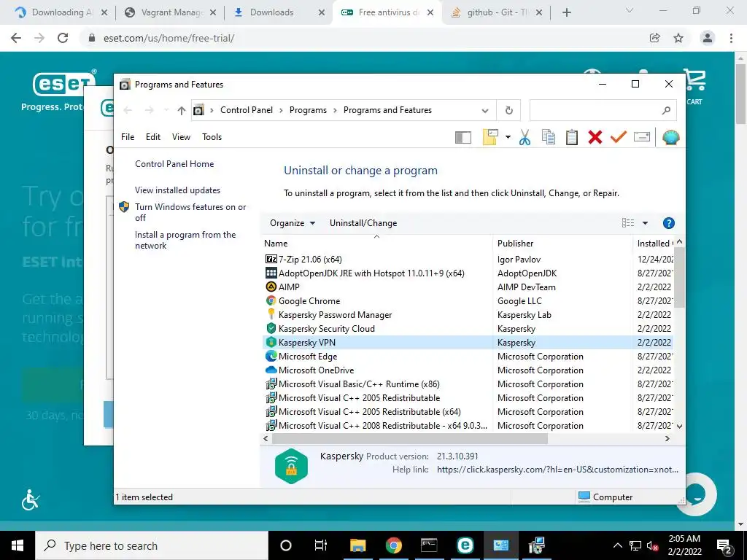747x560 pixels.
Task: Select 7-Zip 21.06 (x64) in list
Action: pos(468,260)
